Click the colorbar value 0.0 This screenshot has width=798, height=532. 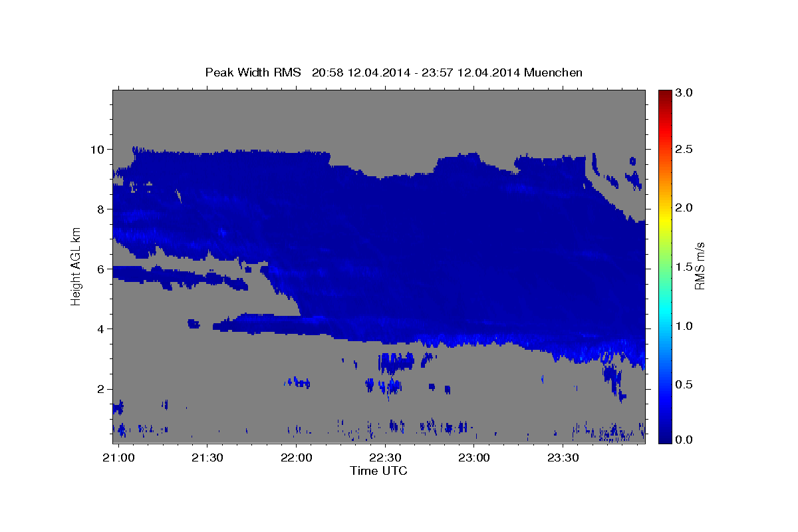[x=685, y=440]
